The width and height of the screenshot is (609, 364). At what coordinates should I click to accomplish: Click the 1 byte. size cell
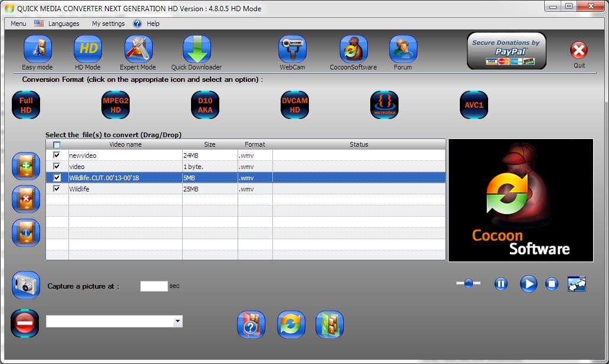click(210, 167)
